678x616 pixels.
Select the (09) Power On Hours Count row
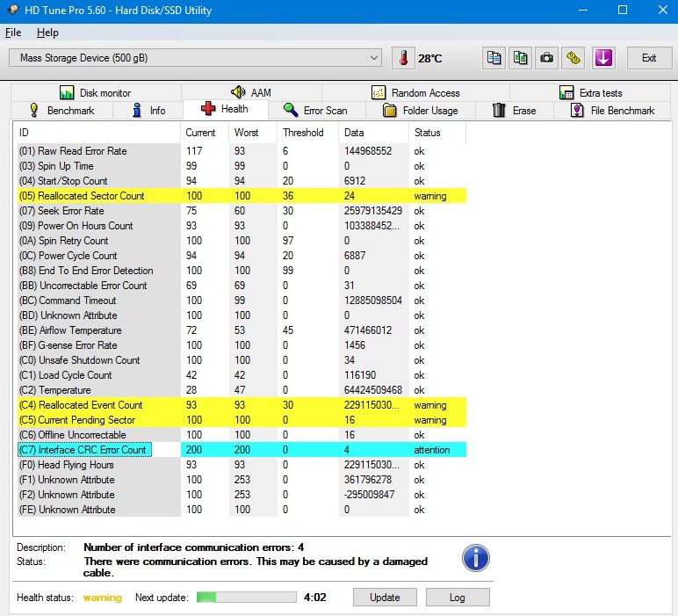[x=242, y=226]
